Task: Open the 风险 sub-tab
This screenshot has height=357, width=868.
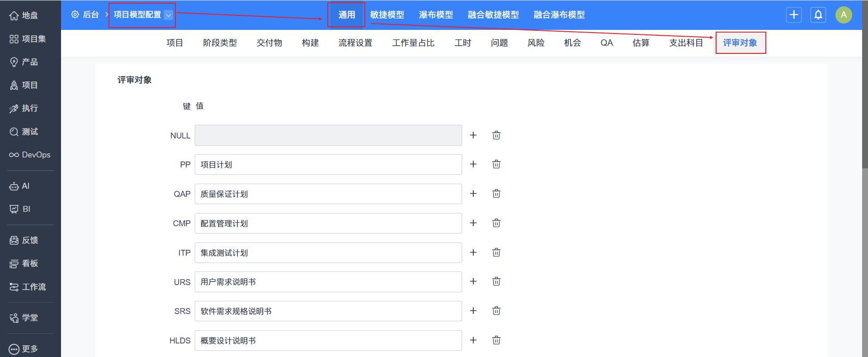Action: point(536,43)
